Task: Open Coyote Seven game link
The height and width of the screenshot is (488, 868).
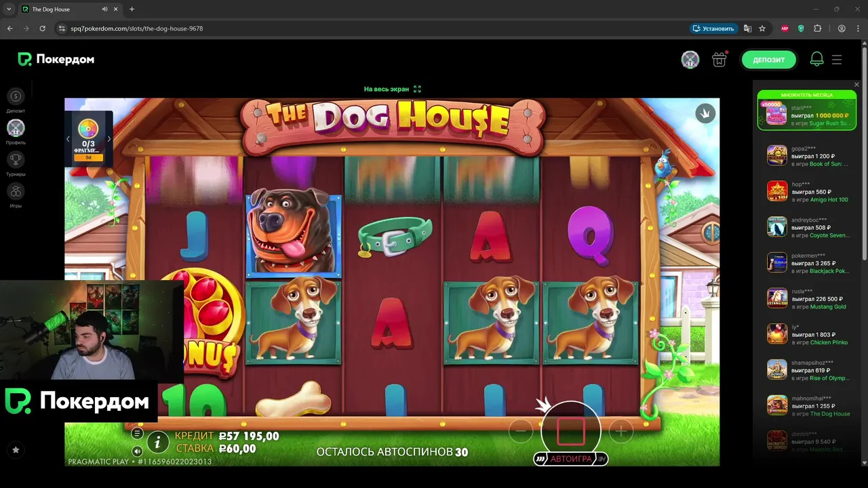Action: click(x=829, y=235)
